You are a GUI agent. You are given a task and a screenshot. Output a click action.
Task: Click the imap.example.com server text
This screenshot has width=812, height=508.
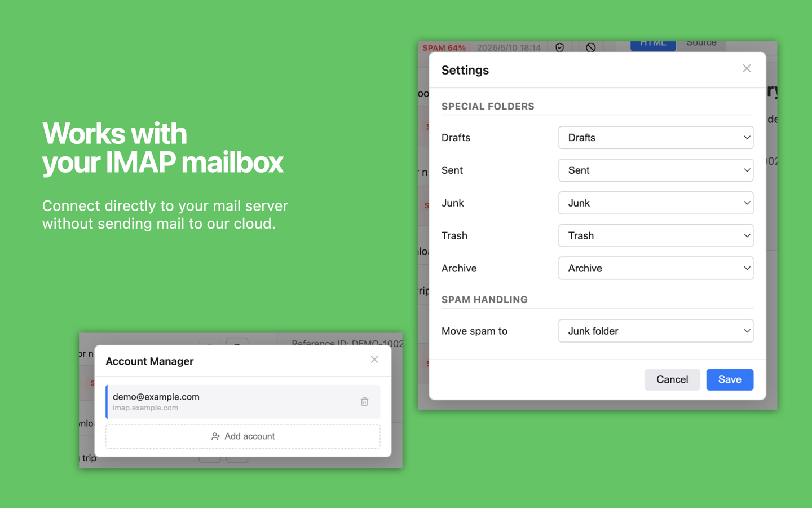[x=145, y=408]
